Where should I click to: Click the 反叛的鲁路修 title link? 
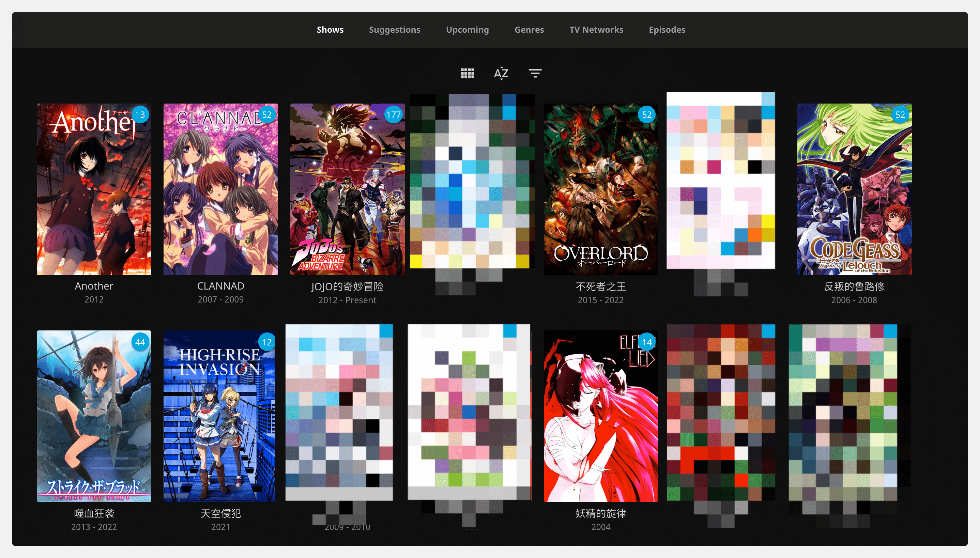[854, 286]
